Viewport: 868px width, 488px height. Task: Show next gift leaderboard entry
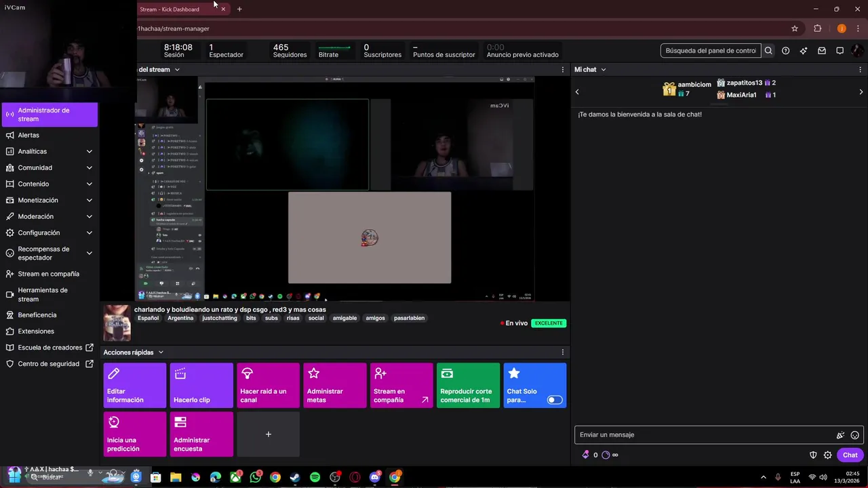tap(861, 91)
